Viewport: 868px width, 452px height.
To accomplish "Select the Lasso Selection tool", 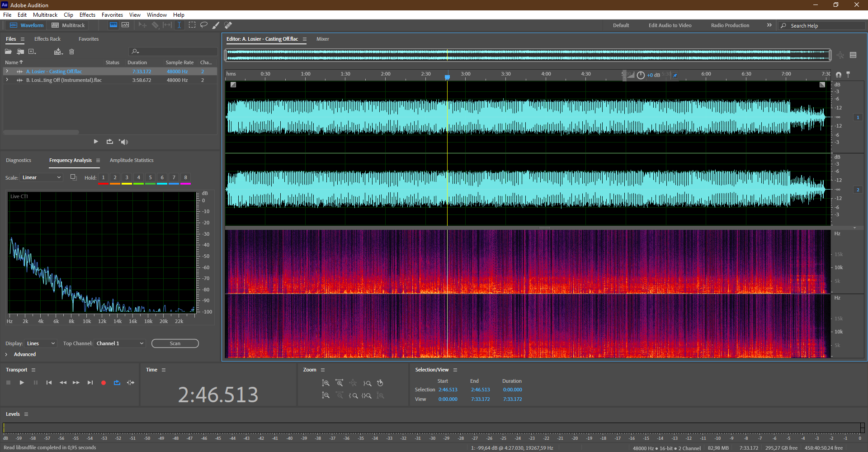I will coord(204,25).
